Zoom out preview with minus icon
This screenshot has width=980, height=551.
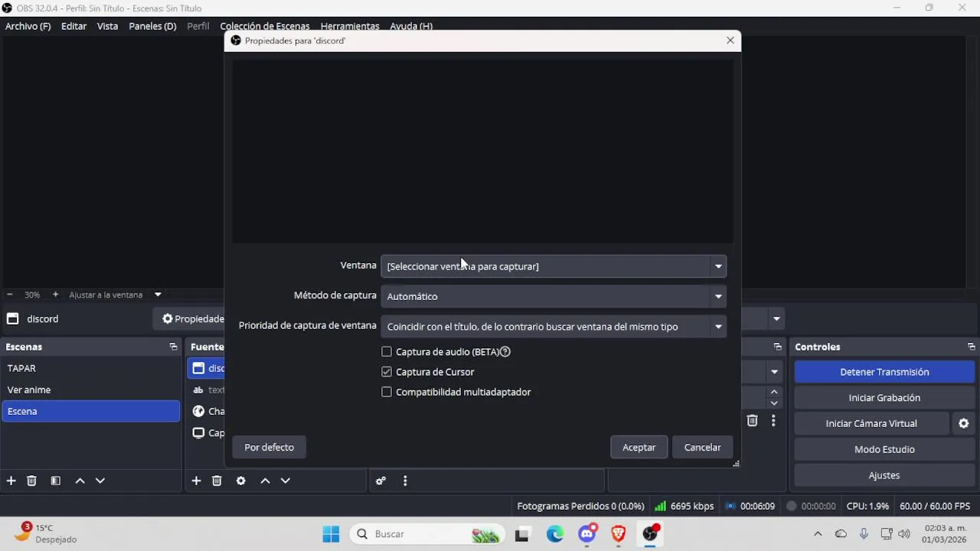tap(9, 295)
